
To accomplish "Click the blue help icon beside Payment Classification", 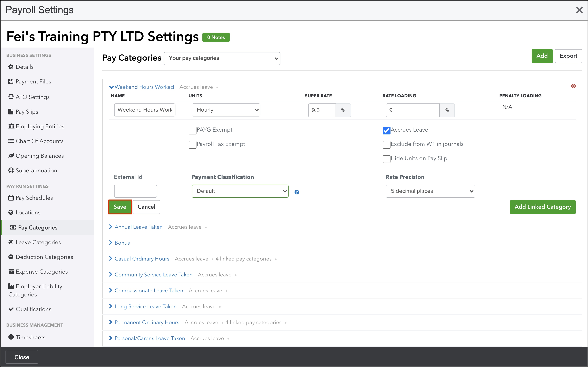I will [297, 192].
